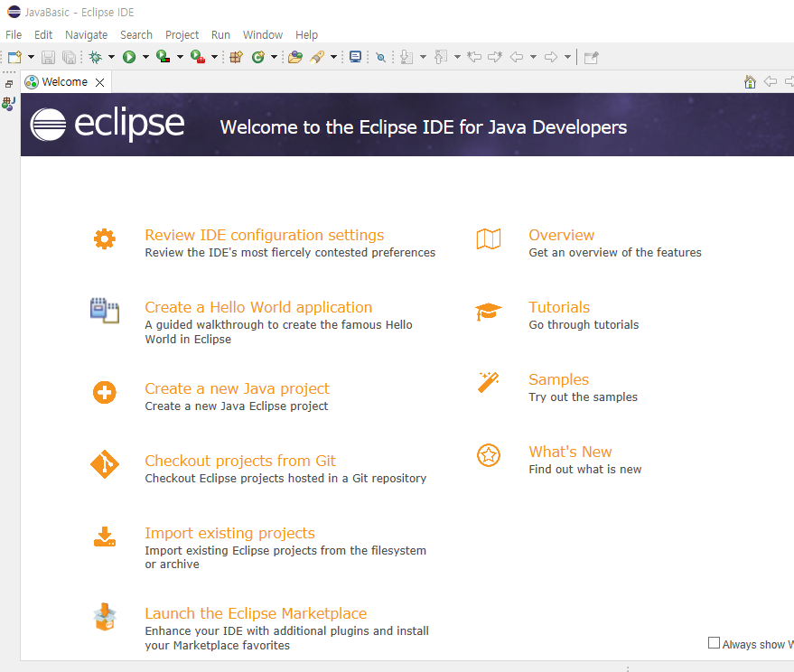Close the Welcome tab
Screen dimensions: 794x672
click(100, 82)
